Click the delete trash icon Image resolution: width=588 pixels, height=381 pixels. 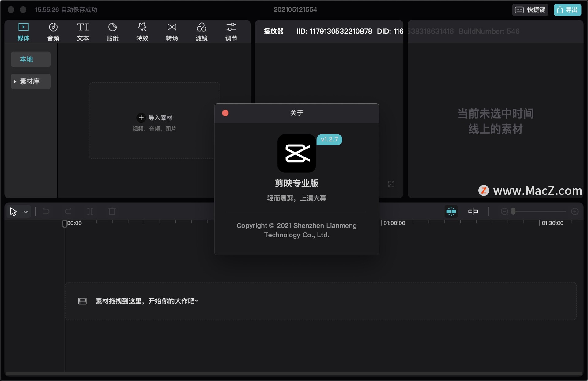[112, 211]
